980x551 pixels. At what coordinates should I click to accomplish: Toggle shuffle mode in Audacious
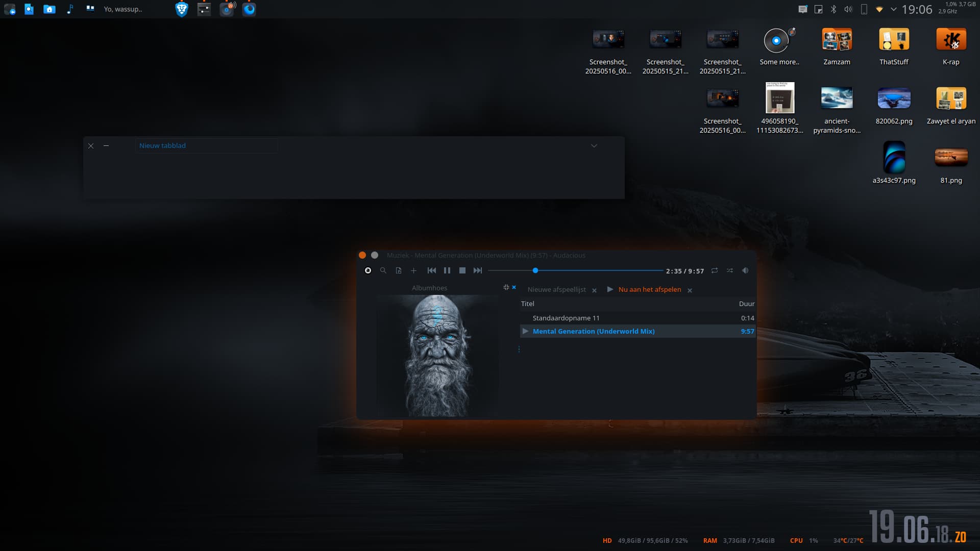pyautogui.click(x=730, y=270)
